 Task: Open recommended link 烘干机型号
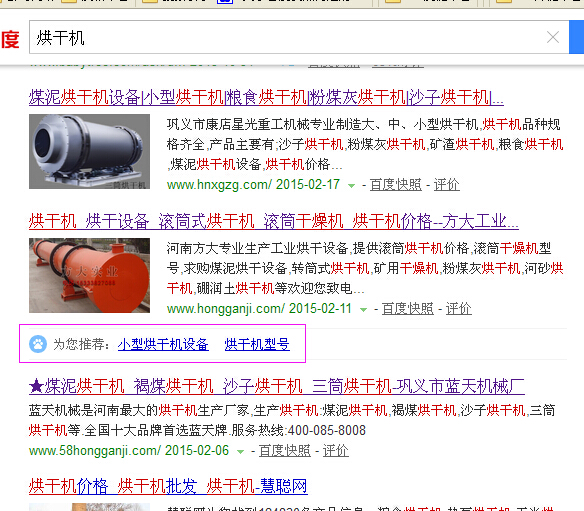click(x=257, y=344)
